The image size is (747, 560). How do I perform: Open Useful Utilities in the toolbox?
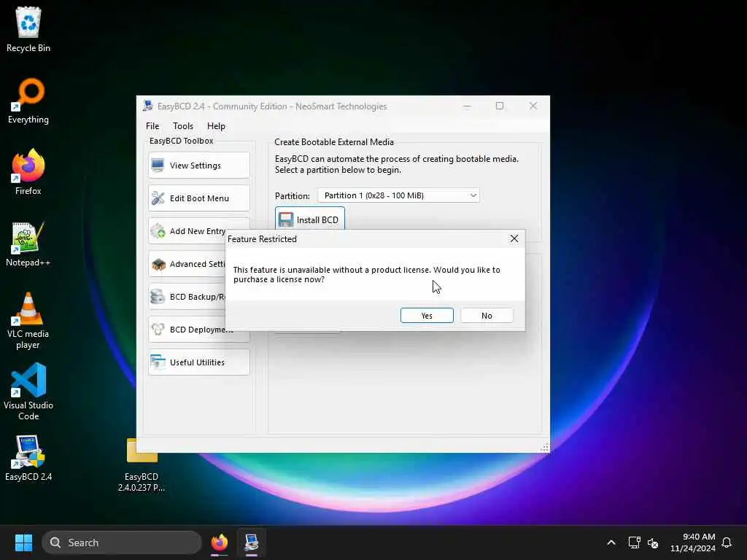point(198,362)
